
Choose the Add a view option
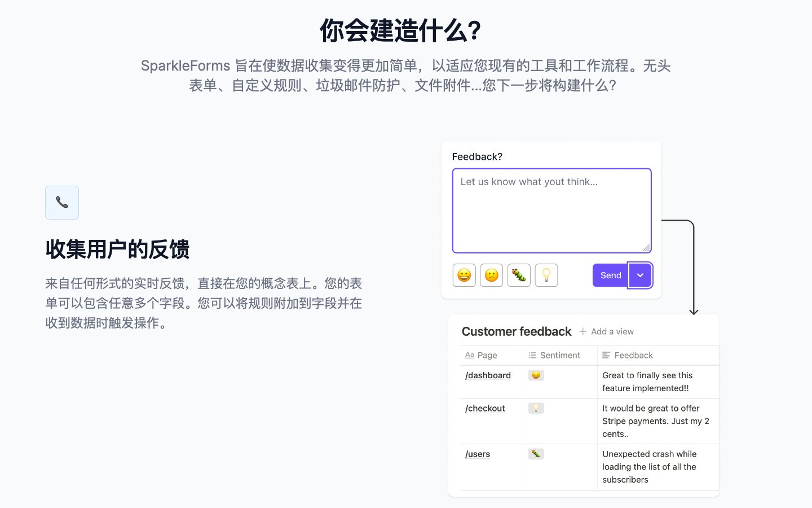click(x=612, y=331)
